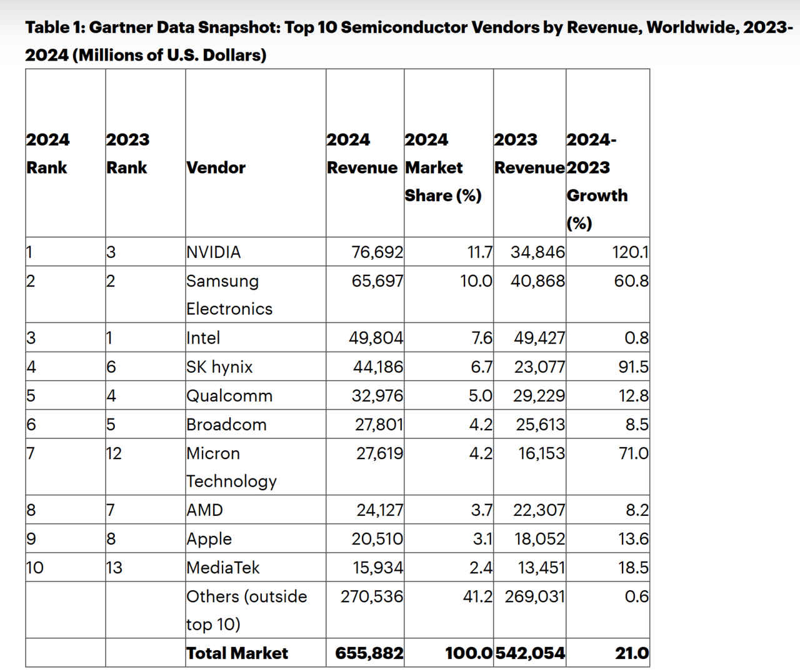The image size is (800, 672).
Task: Click Apple's market share 3.1
Action: (x=483, y=538)
